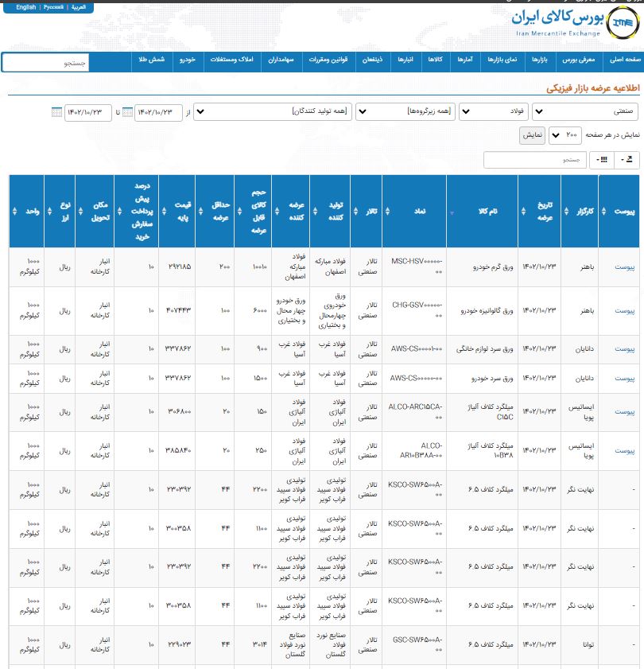
Task: Open the calendar icon for end date
Action: (56, 113)
